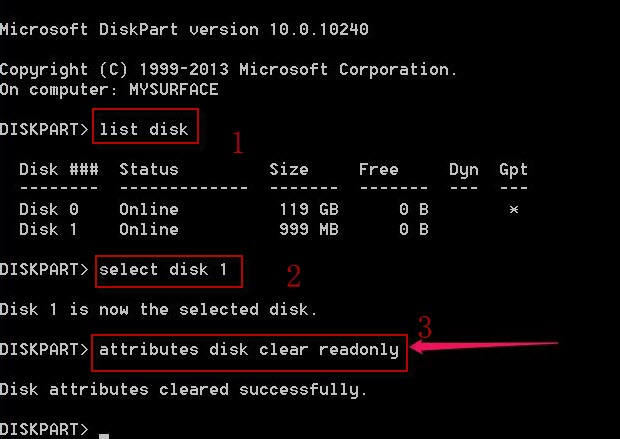The height and width of the screenshot is (439, 620).
Task: Place cursor at the blinking final DISKPART prompt
Action: 104,432
